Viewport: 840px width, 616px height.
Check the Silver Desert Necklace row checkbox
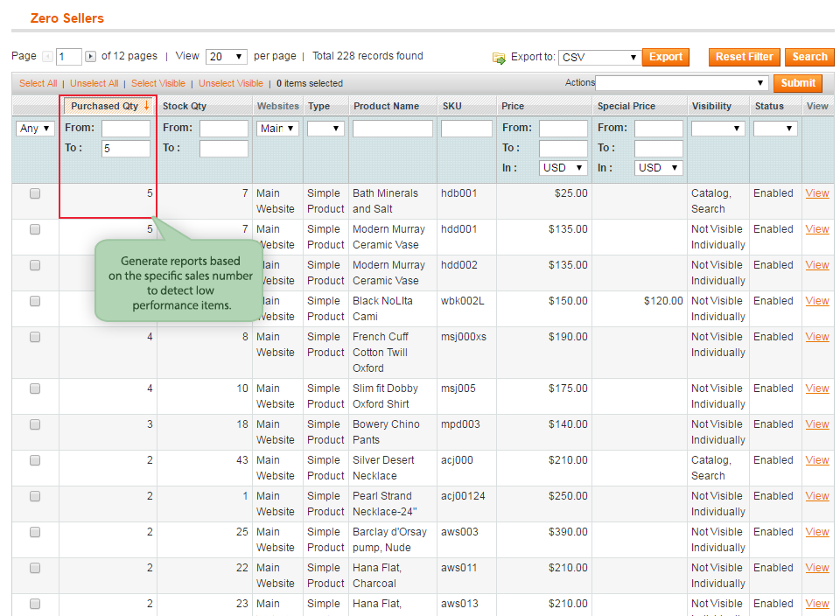pos(35,461)
